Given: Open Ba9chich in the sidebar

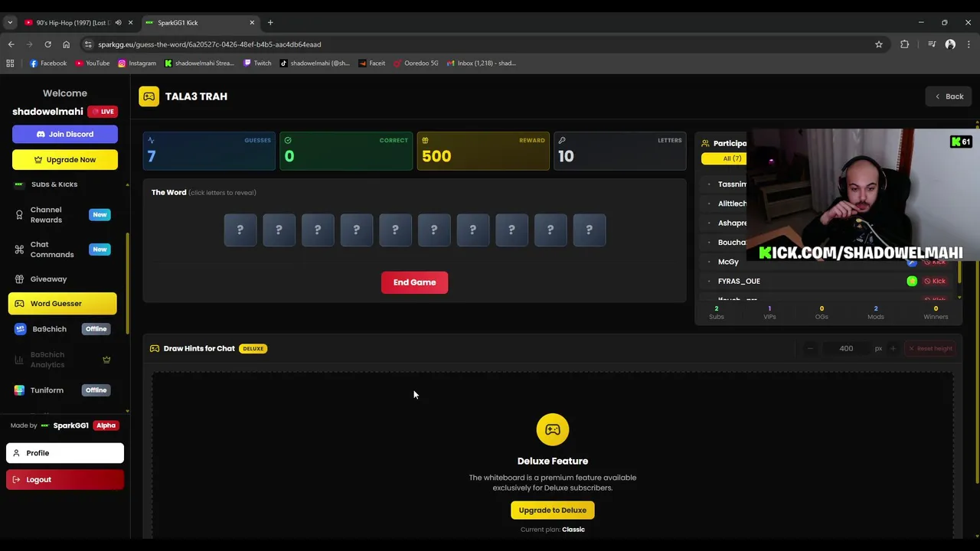Looking at the screenshot, I should tap(63, 329).
